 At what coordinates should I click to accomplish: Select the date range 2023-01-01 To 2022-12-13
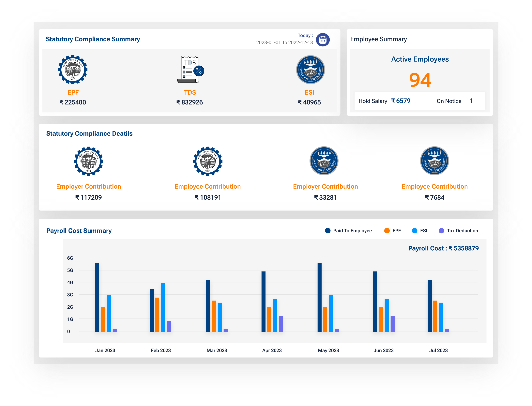tap(284, 42)
